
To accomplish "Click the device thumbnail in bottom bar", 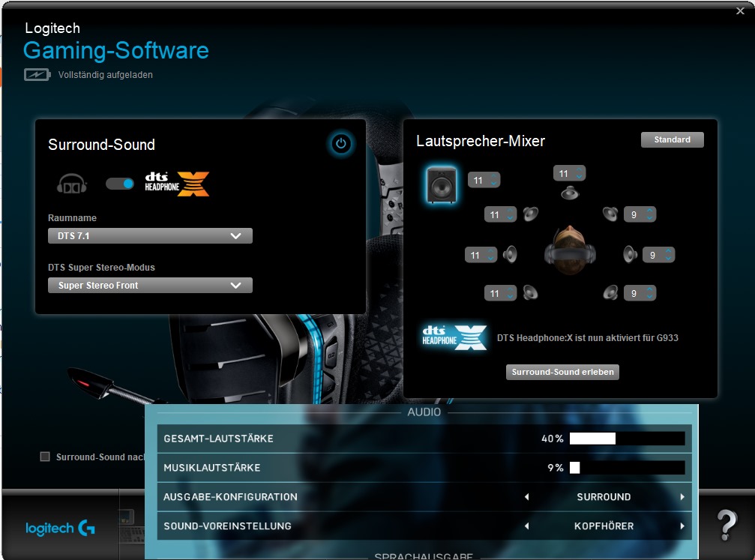I will (x=131, y=526).
